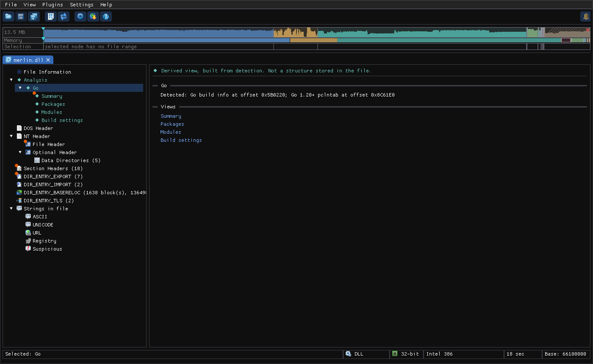The width and height of the screenshot is (593, 364).
Task: Close the merlin.dll tab
Action: (x=48, y=60)
